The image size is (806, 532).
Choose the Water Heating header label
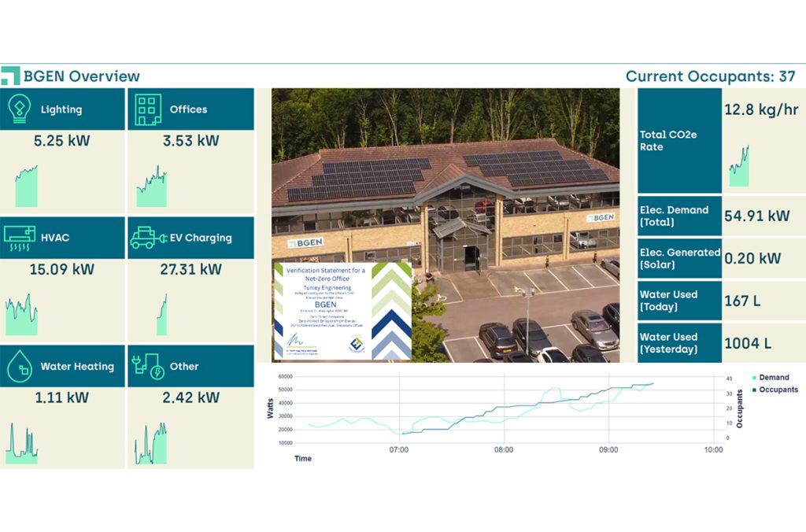click(77, 367)
